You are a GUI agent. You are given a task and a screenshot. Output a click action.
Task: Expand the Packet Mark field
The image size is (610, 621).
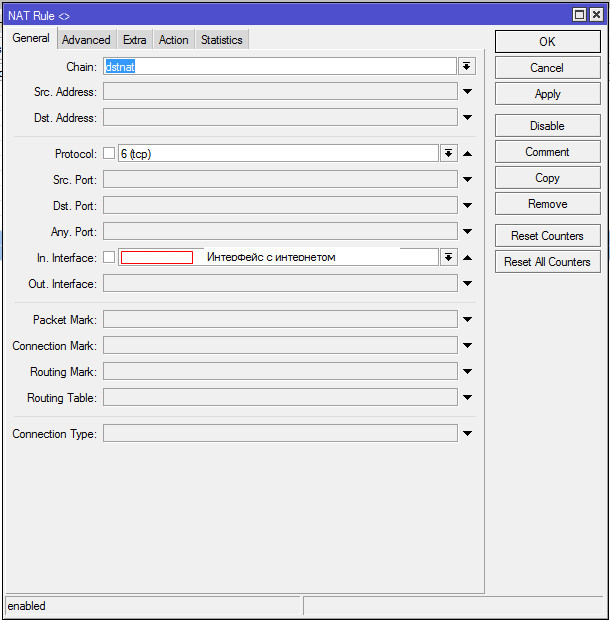pyautogui.click(x=467, y=319)
